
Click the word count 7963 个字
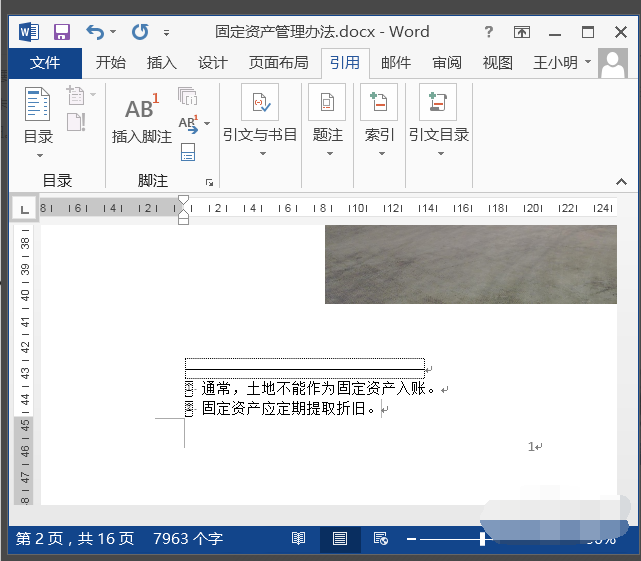188,539
